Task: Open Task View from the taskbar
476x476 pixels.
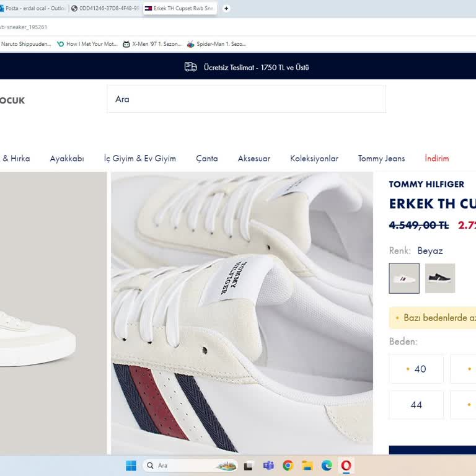Action: click(x=248, y=465)
